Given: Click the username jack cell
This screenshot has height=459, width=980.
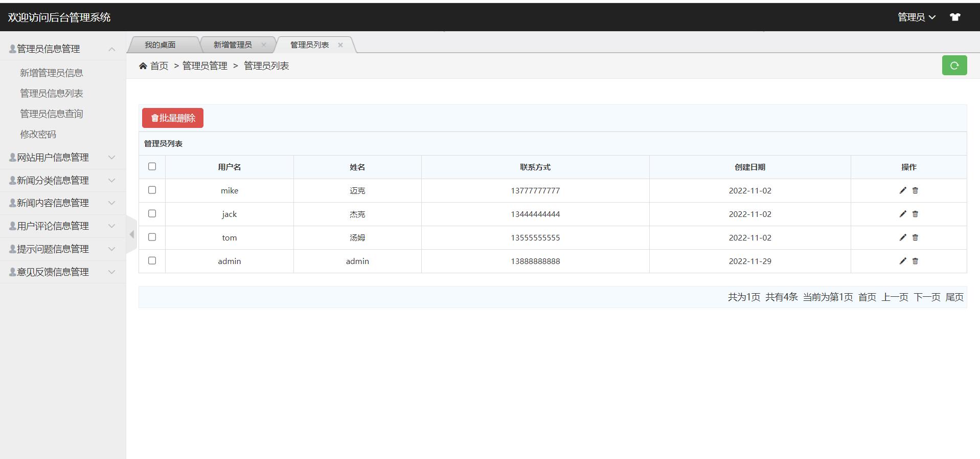Looking at the screenshot, I should pos(229,214).
